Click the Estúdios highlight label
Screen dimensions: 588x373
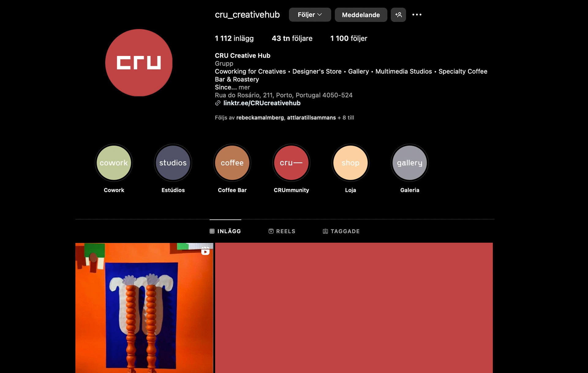click(x=173, y=190)
